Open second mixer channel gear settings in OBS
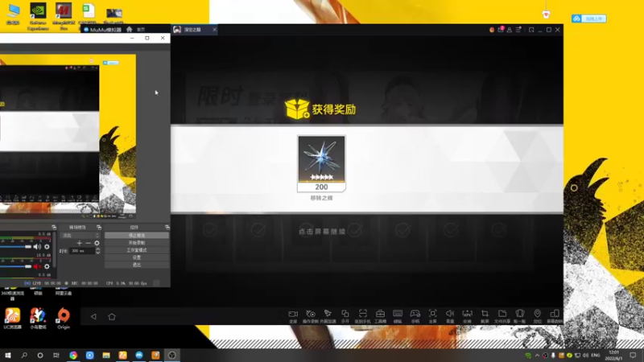The image size is (644, 362). pyautogui.click(x=47, y=266)
